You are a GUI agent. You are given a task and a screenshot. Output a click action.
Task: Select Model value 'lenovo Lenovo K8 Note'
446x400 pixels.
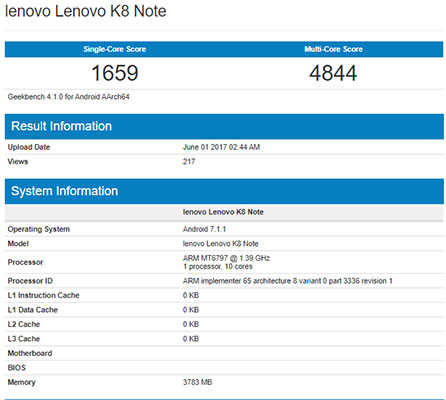[220, 244]
